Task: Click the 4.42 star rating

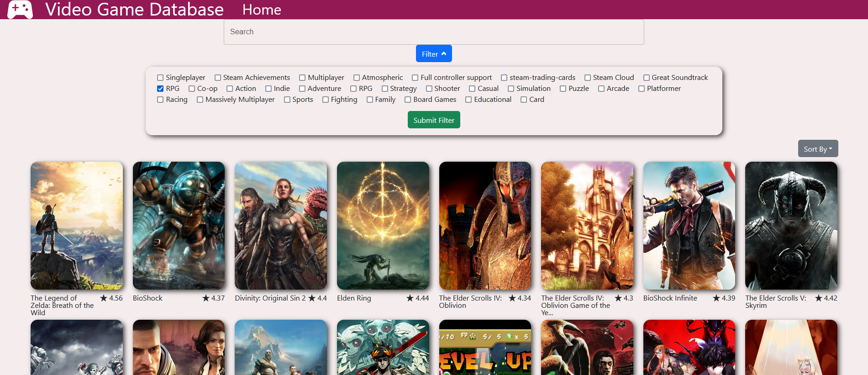Action: pyautogui.click(x=826, y=298)
